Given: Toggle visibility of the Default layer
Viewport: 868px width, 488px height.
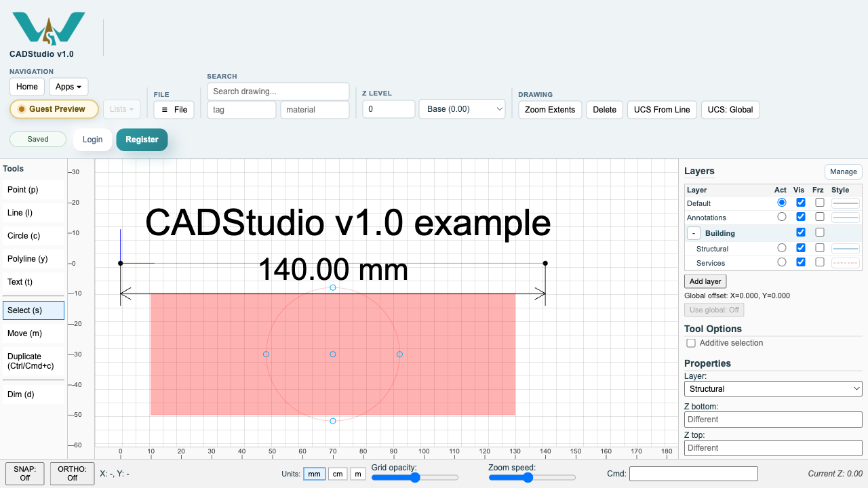Looking at the screenshot, I should [x=801, y=203].
